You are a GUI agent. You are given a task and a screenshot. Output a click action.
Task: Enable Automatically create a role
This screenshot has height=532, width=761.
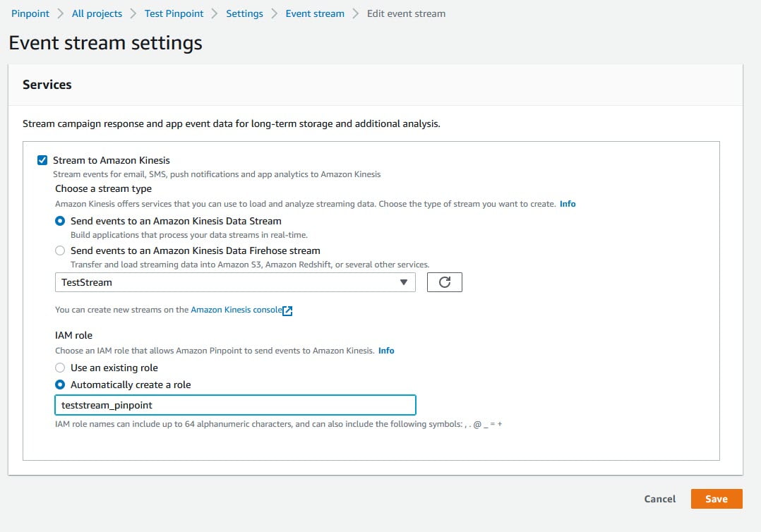point(60,385)
